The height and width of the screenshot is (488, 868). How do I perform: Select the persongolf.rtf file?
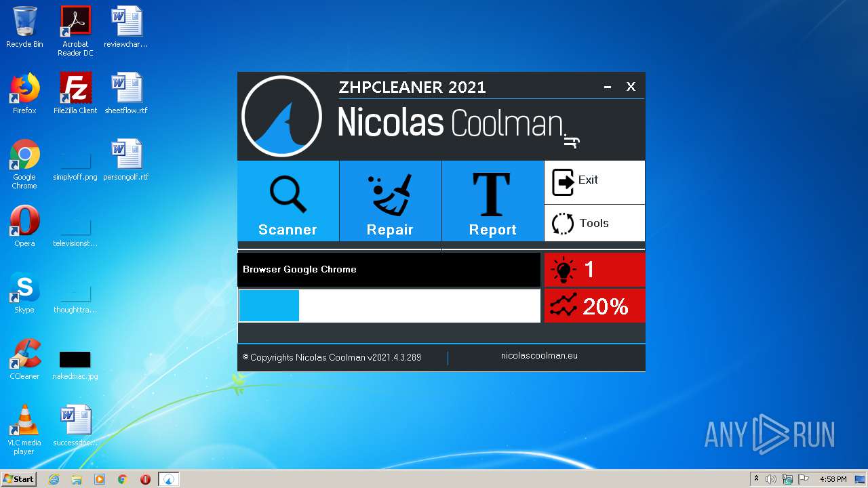point(126,161)
